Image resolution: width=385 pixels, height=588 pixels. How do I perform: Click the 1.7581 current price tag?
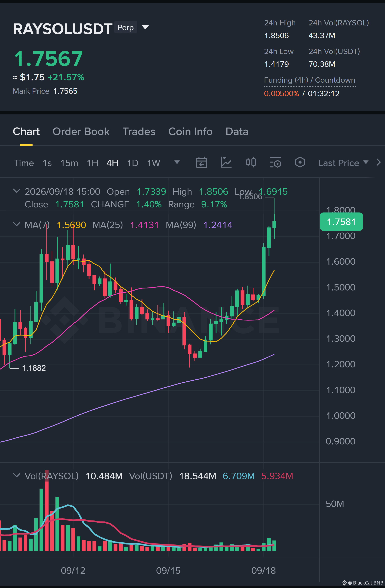(x=341, y=222)
